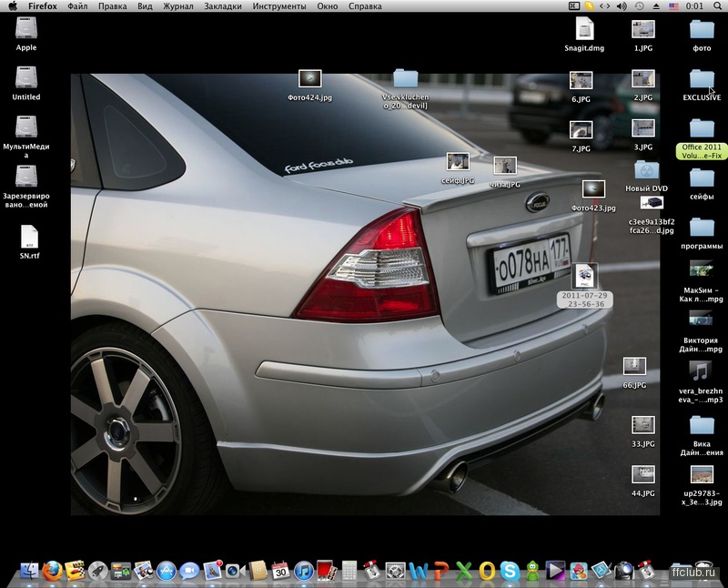Select the EXCLUSIVE folder
Screen dimensions: 728x588
click(702, 78)
